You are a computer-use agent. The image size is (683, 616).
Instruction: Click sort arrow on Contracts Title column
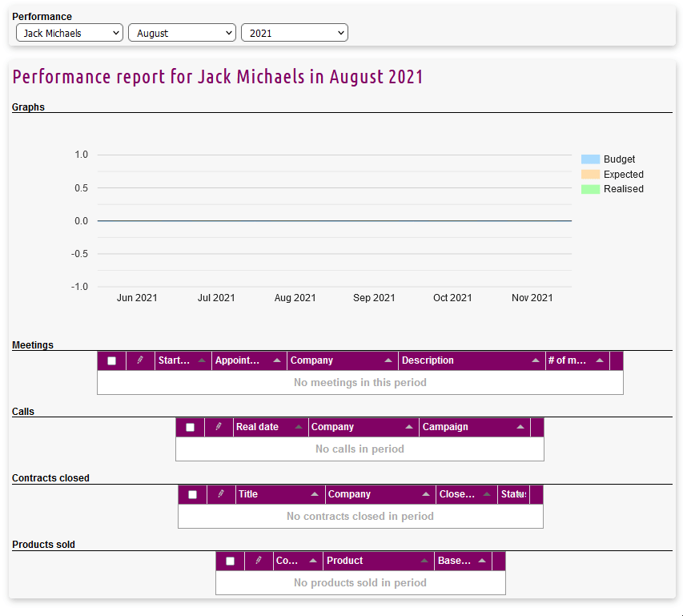(x=315, y=495)
